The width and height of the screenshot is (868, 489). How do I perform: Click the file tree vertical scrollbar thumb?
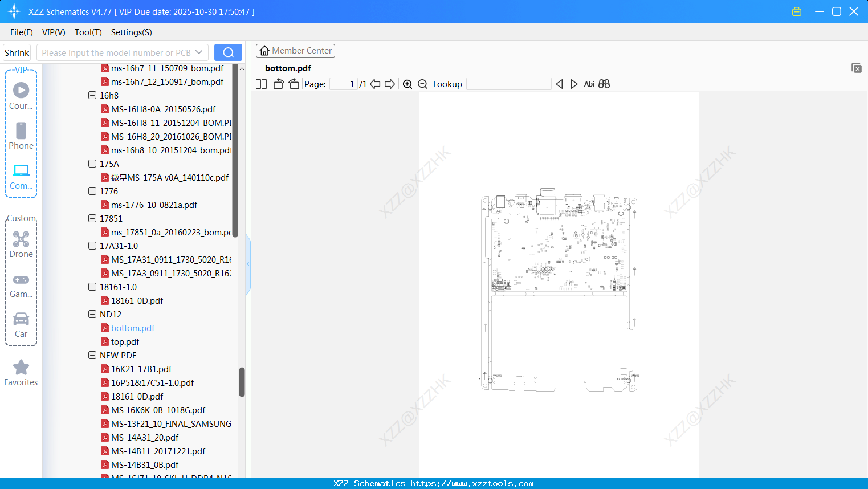(242, 382)
